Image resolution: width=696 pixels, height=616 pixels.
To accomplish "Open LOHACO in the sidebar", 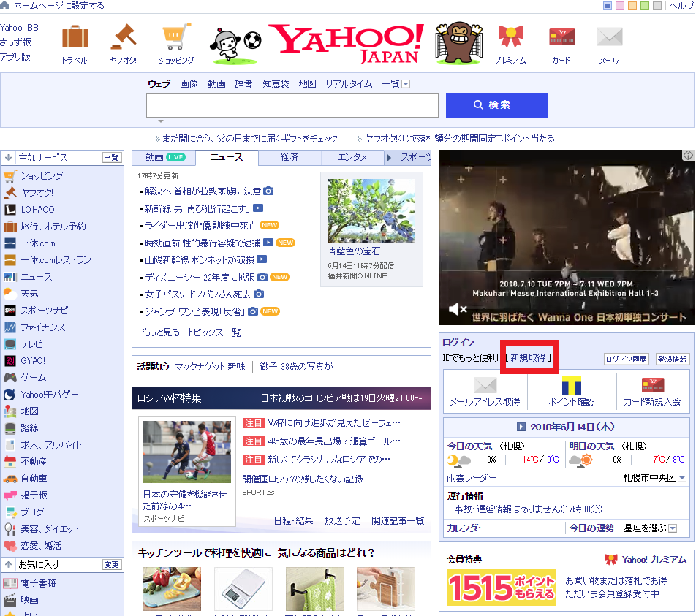I will pyautogui.click(x=37, y=210).
